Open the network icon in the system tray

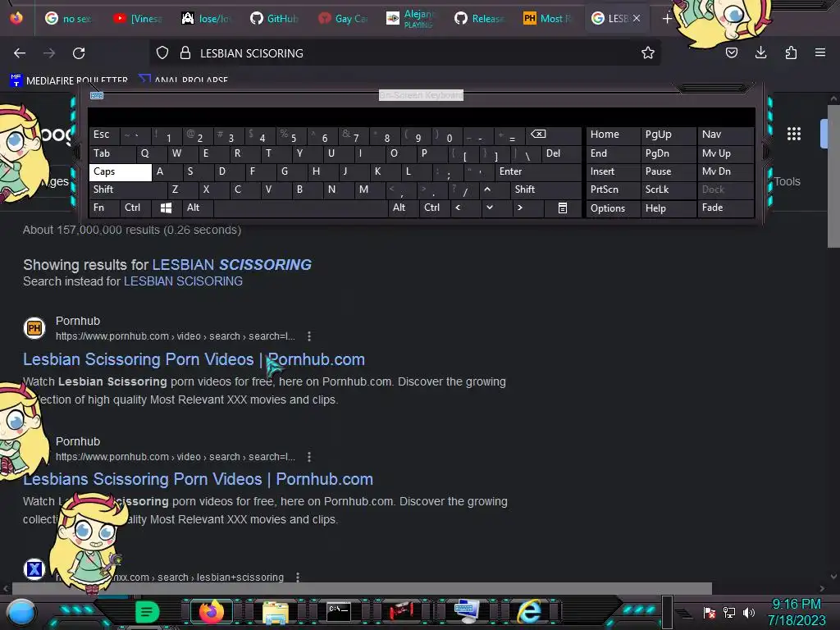[728, 612]
